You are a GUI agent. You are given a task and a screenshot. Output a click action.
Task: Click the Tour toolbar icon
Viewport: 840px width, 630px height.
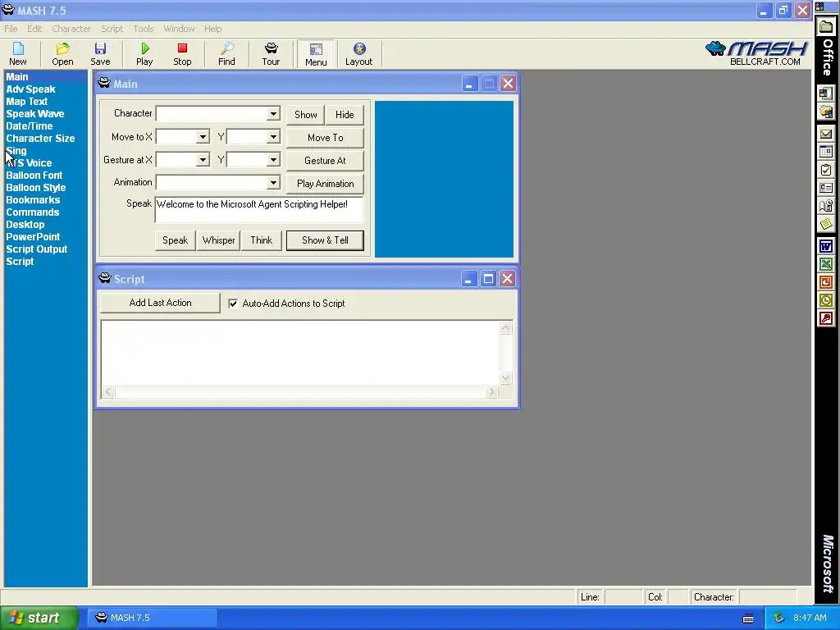(271, 54)
